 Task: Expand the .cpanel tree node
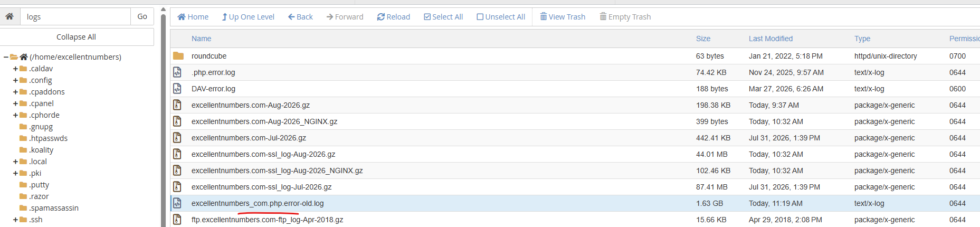(15, 103)
